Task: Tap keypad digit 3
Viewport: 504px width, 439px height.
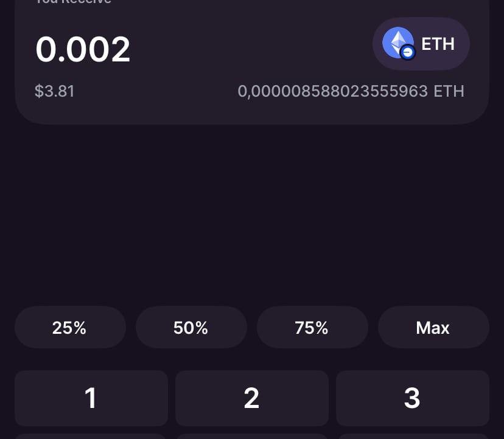Action: click(x=413, y=398)
